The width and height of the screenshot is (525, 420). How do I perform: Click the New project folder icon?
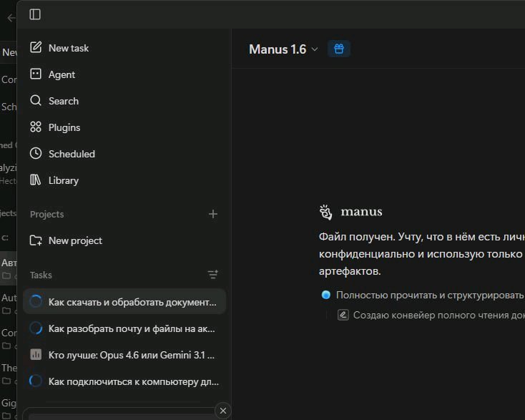tap(36, 240)
